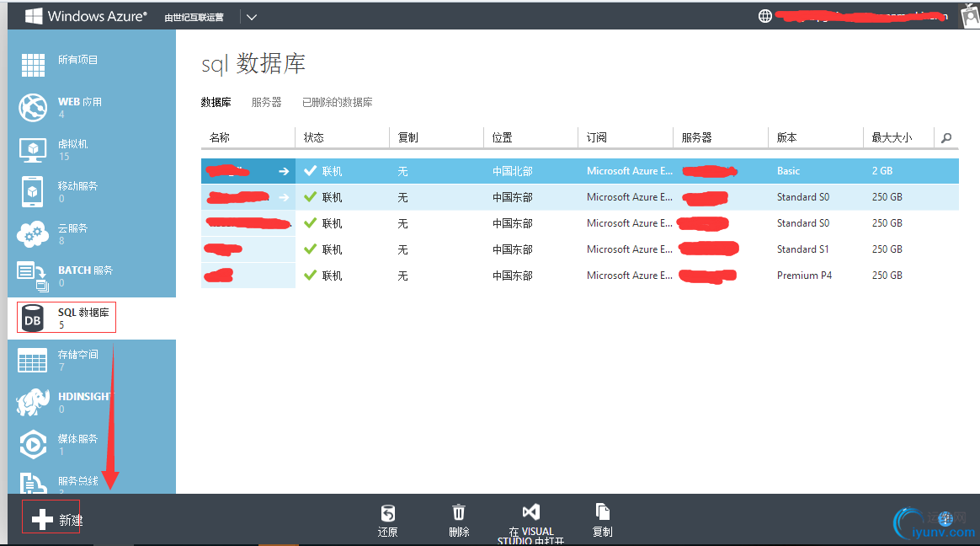This screenshot has height=546, width=980.
Task: Click the search magnifier in table header
Action: (x=946, y=137)
